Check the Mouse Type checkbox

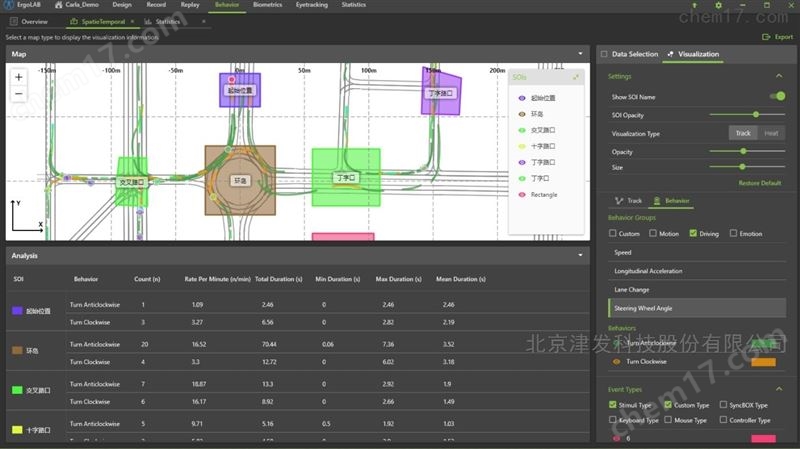pos(668,420)
